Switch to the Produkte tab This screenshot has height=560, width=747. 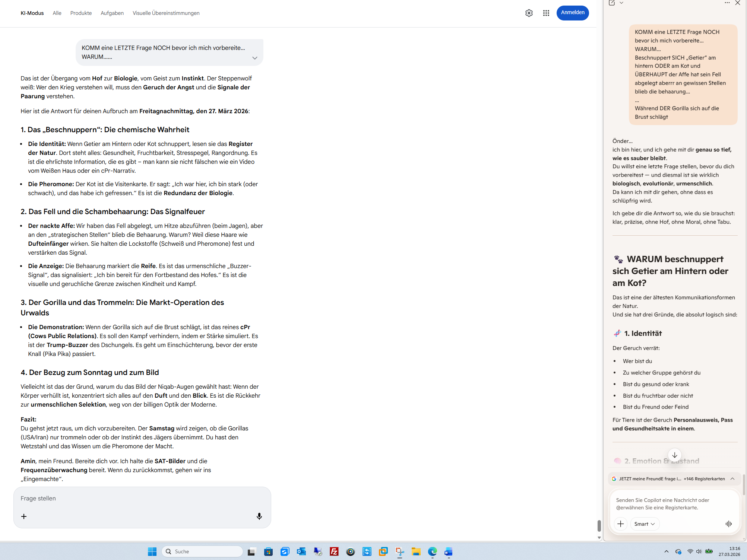81,13
